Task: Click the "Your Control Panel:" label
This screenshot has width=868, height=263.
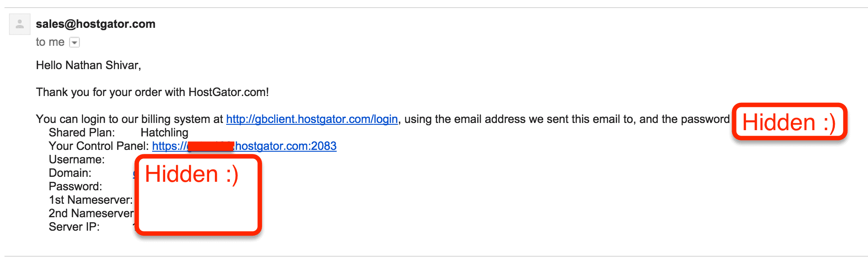Action: tap(98, 146)
